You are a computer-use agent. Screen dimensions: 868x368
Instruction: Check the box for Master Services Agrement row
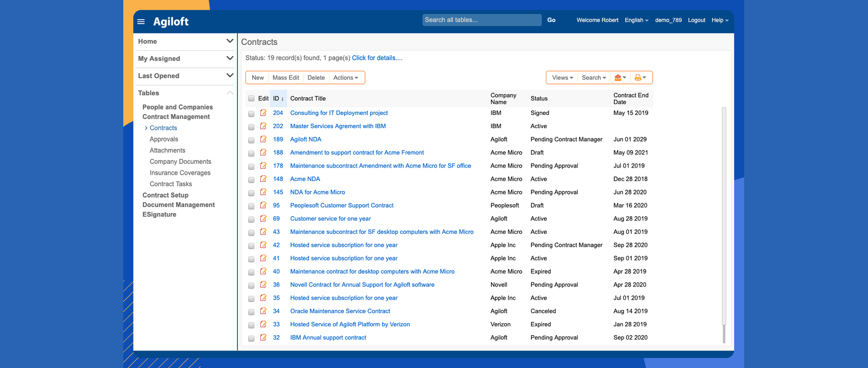pos(251,127)
